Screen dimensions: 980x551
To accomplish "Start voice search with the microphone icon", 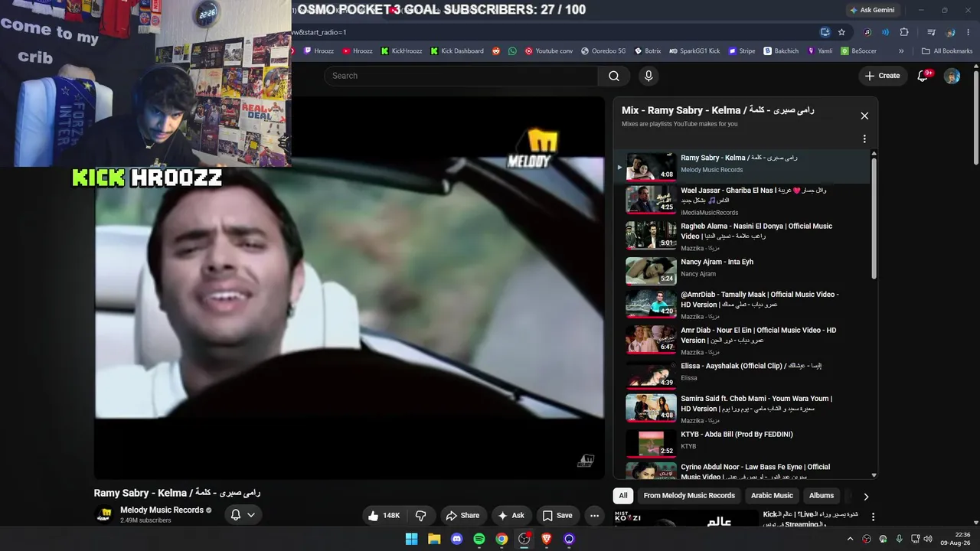I will pyautogui.click(x=648, y=76).
